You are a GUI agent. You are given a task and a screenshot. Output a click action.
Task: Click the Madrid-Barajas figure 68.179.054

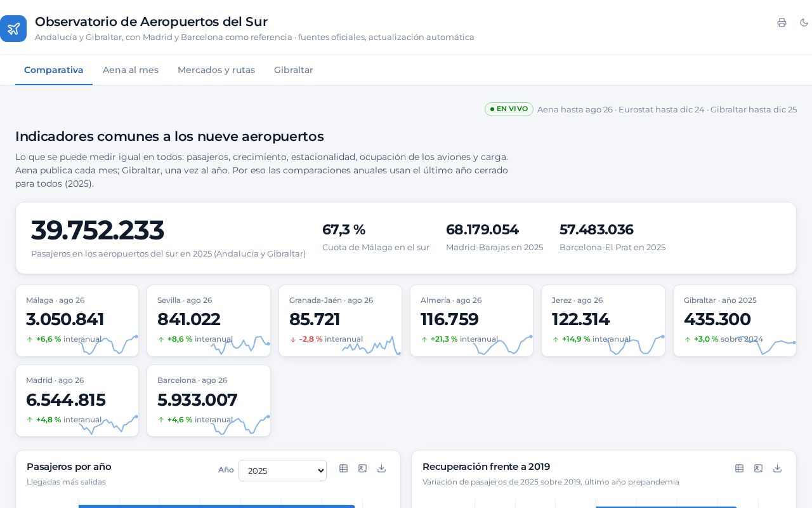[x=482, y=229]
